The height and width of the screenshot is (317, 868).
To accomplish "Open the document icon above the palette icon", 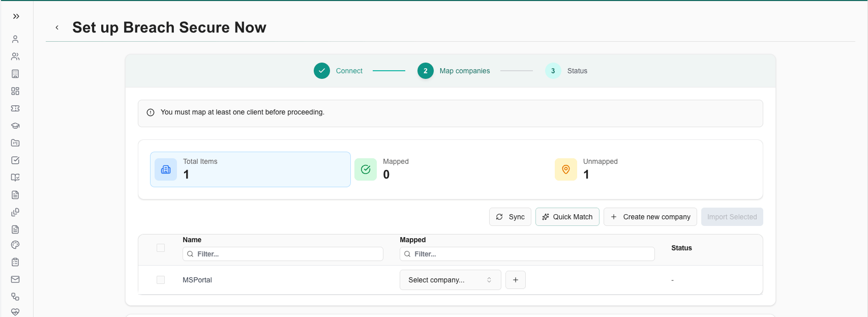I will (15, 229).
